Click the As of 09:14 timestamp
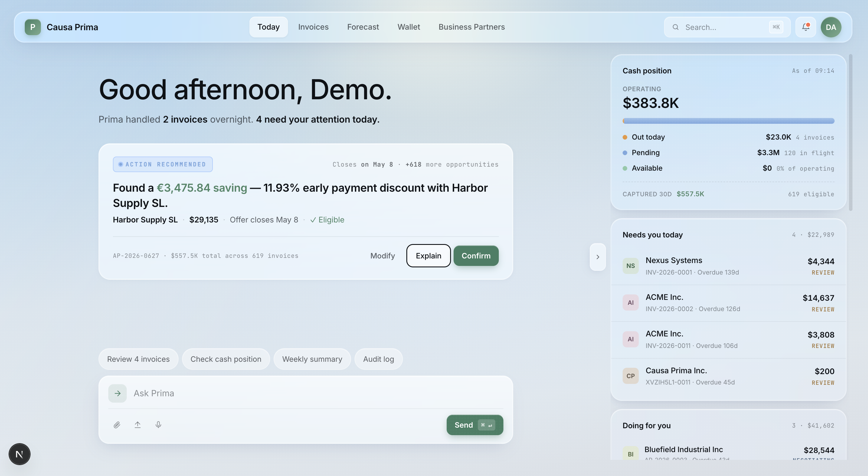The height and width of the screenshot is (476, 868). [813, 71]
